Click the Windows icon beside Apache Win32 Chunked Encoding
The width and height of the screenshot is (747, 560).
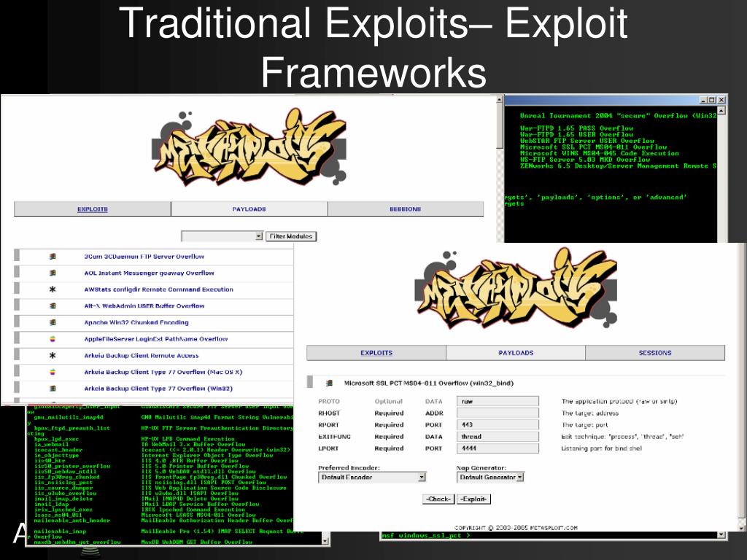pyautogui.click(x=53, y=322)
